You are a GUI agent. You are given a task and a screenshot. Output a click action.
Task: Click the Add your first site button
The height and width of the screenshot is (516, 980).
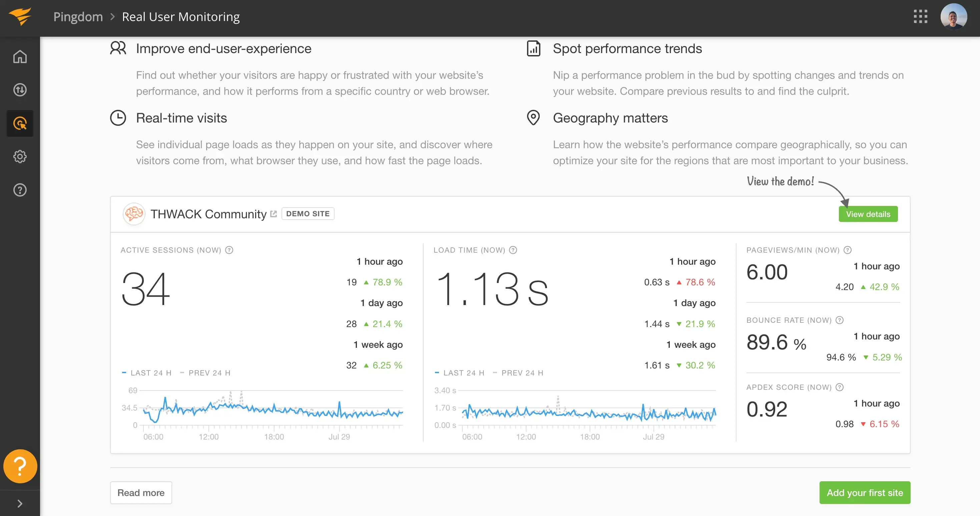[x=865, y=493]
